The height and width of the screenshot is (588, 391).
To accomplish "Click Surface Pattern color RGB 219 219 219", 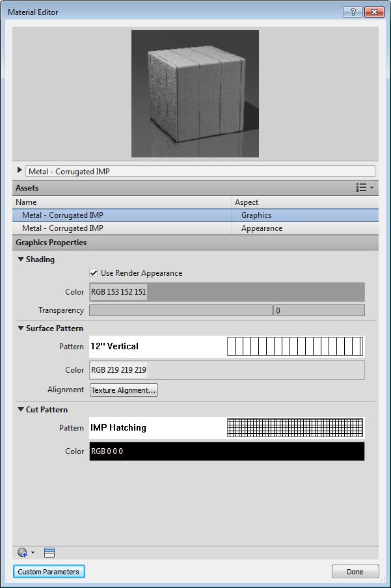I will 227,369.
